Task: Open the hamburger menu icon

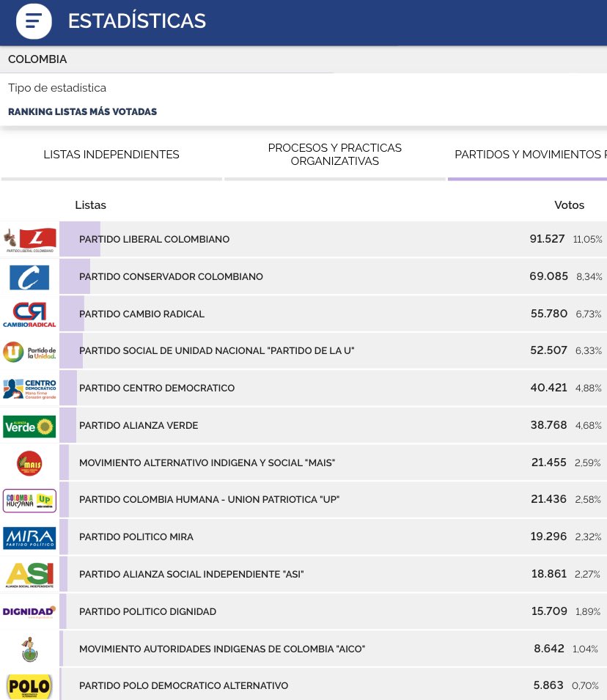Action: (x=34, y=21)
